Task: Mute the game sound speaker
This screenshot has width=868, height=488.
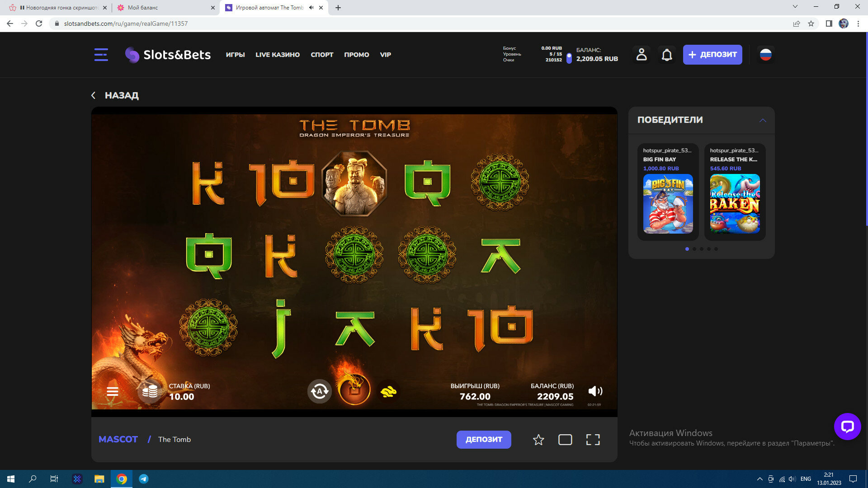Action: coord(595,391)
